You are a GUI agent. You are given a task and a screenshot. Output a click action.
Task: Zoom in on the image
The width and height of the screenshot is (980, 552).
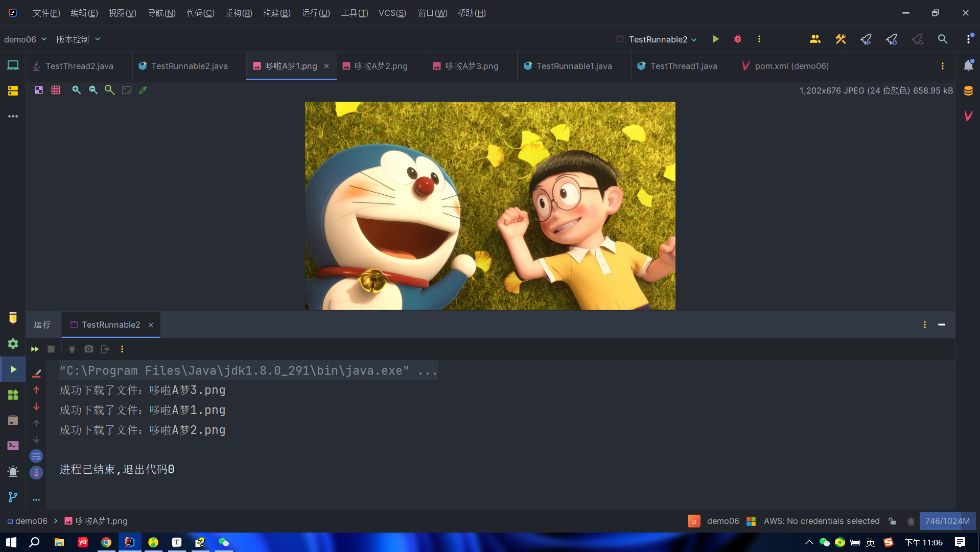(76, 90)
